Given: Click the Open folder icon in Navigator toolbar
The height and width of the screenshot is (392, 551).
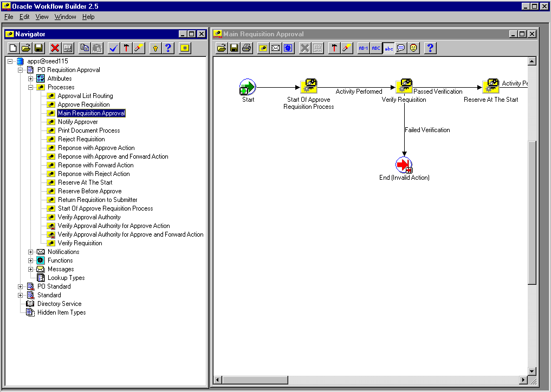Looking at the screenshot, I should point(26,48).
